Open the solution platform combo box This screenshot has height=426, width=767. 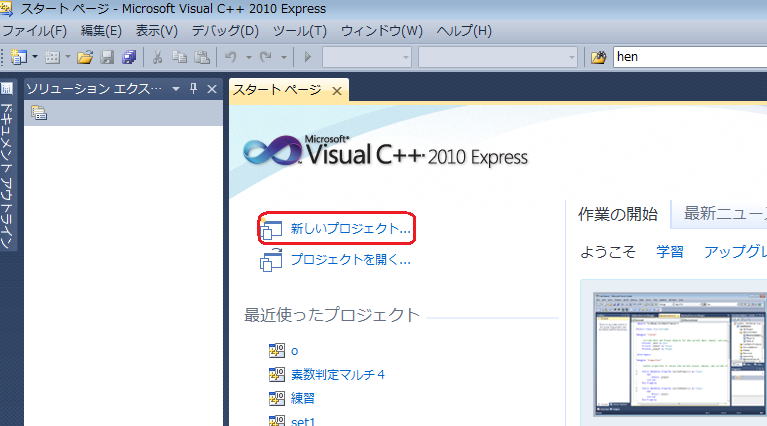click(x=497, y=57)
